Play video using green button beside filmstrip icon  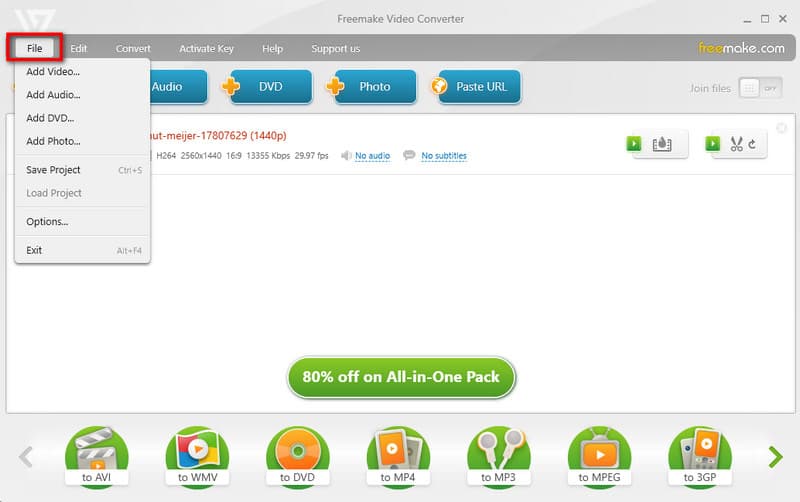tap(634, 144)
